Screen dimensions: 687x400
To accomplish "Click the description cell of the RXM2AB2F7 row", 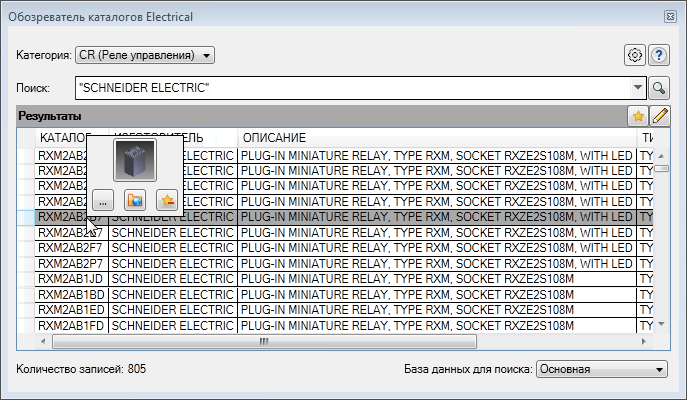I will click(437, 248).
